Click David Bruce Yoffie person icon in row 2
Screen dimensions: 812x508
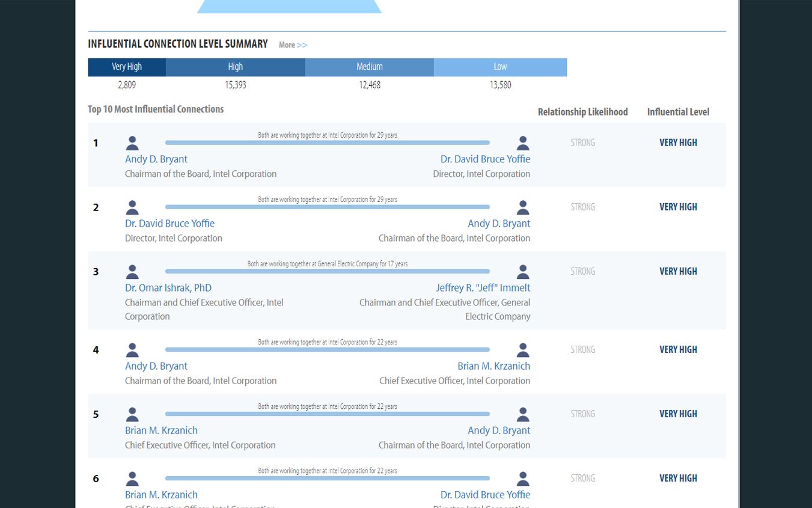point(132,207)
